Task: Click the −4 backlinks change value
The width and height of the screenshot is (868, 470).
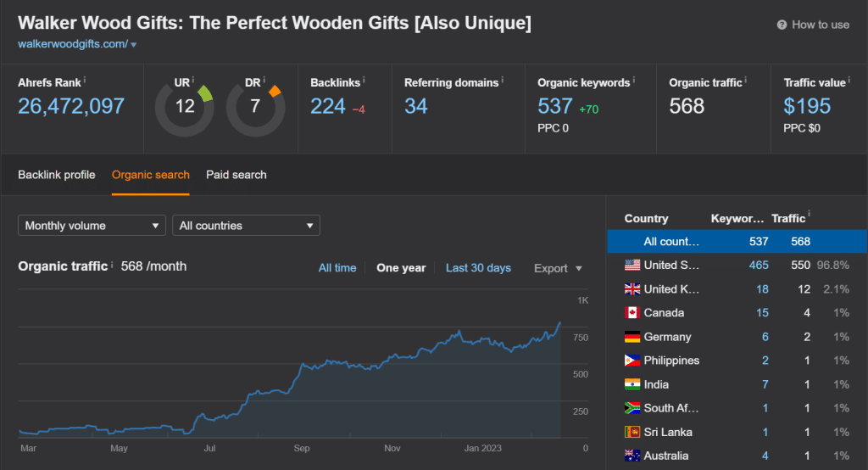Action: [x=359, y=109]
